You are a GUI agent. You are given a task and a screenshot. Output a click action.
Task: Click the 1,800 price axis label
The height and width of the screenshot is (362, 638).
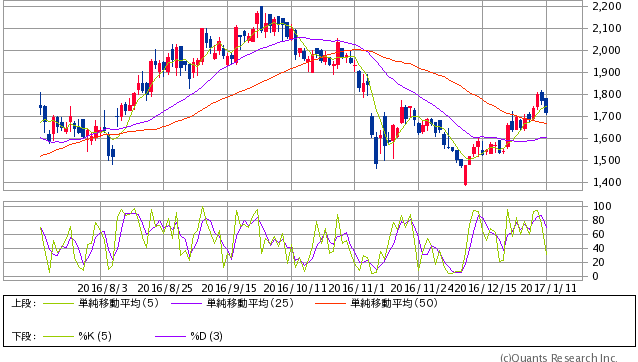(x=607, y=94)
